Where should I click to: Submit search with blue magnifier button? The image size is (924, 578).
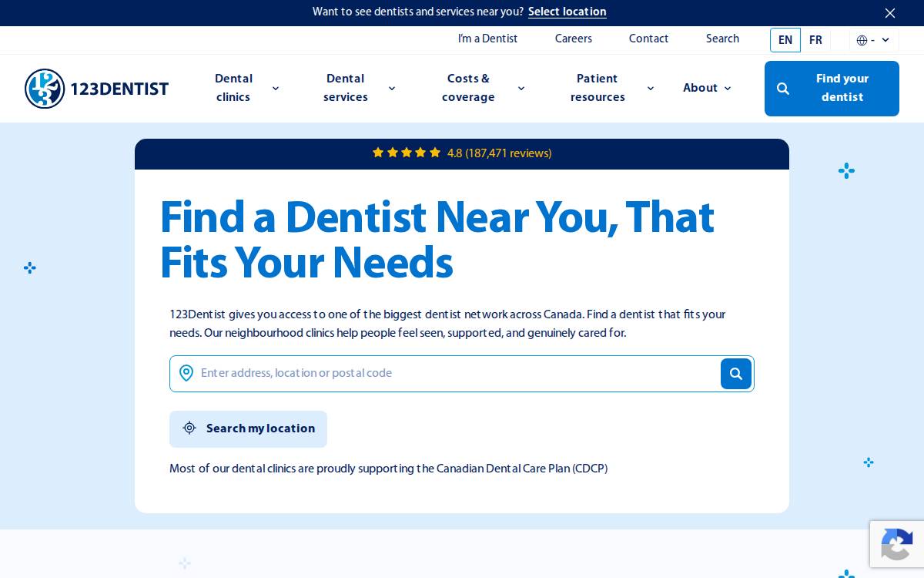pos(736,374)
